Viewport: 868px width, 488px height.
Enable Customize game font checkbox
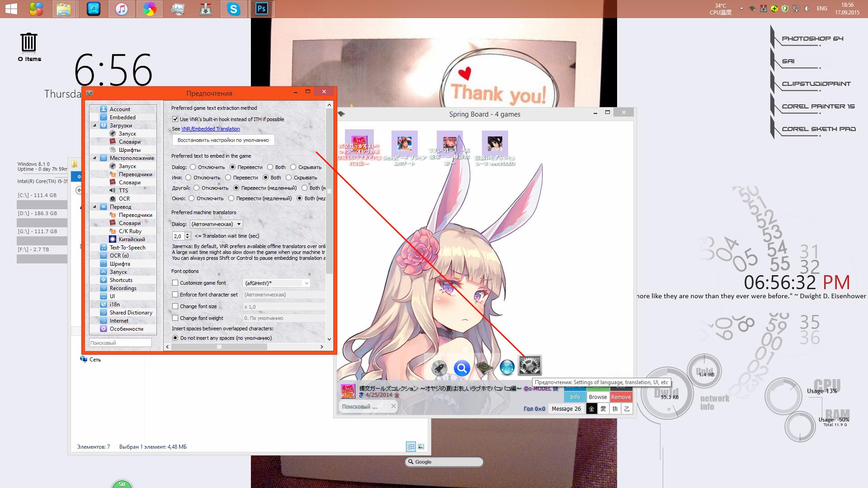click(175, 283)
